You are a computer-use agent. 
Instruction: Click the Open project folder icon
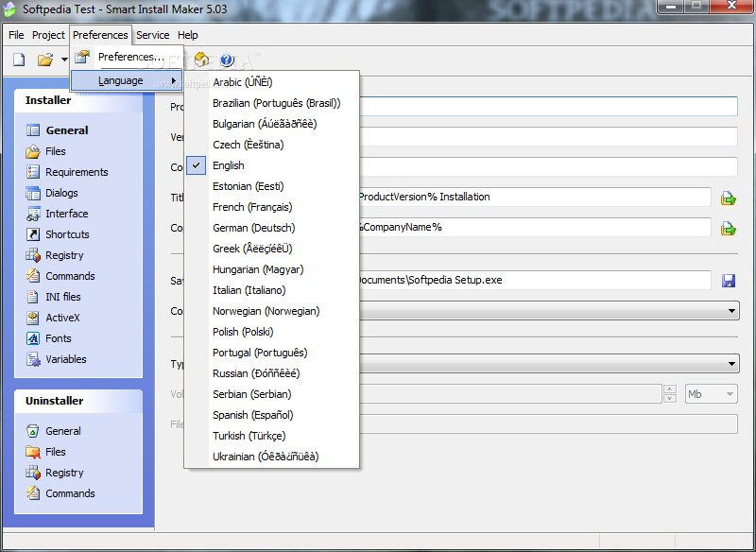[45, 60]
